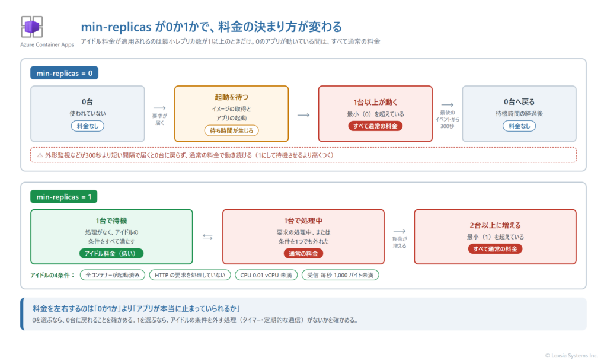This screenshot has height=364, width=607.
Task: Click the 'イメージの取得とアプリの起動' description
Action: 232,113
